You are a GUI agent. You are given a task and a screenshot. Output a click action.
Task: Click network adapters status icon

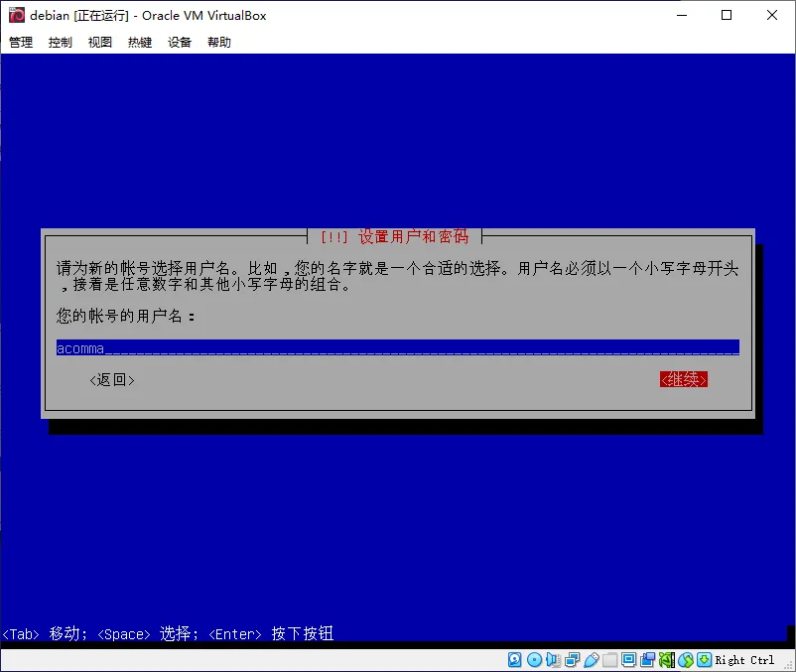point(572,660)
